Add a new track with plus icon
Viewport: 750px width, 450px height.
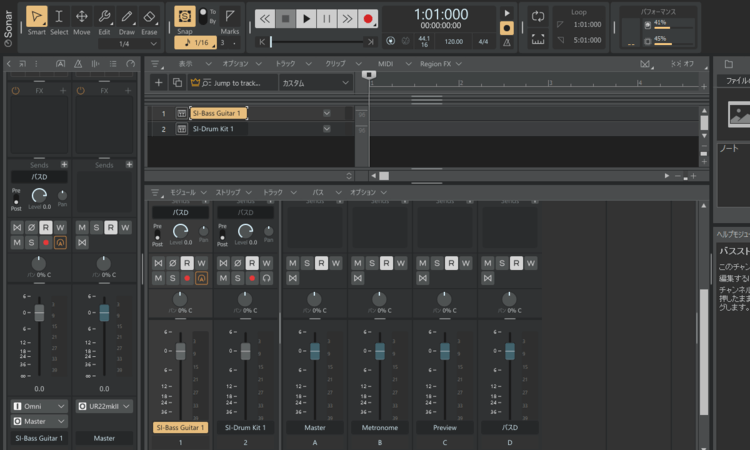[159, 82]
